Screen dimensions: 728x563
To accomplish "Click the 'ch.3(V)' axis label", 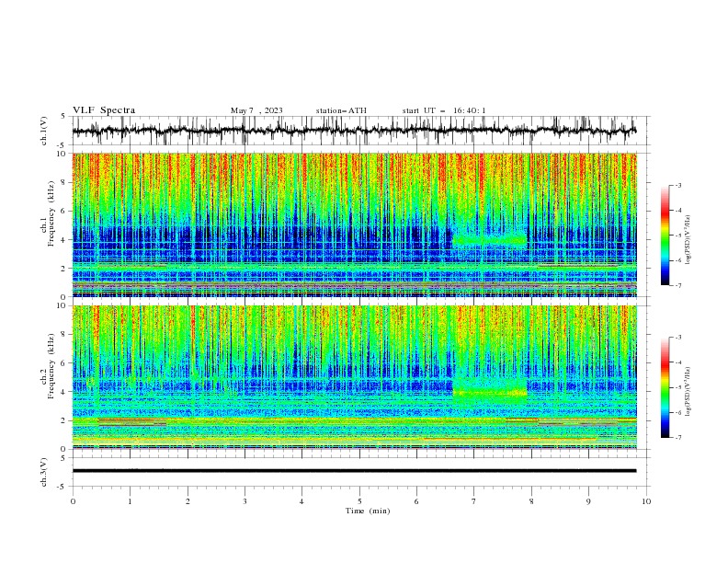I will [x=44, y=472].
